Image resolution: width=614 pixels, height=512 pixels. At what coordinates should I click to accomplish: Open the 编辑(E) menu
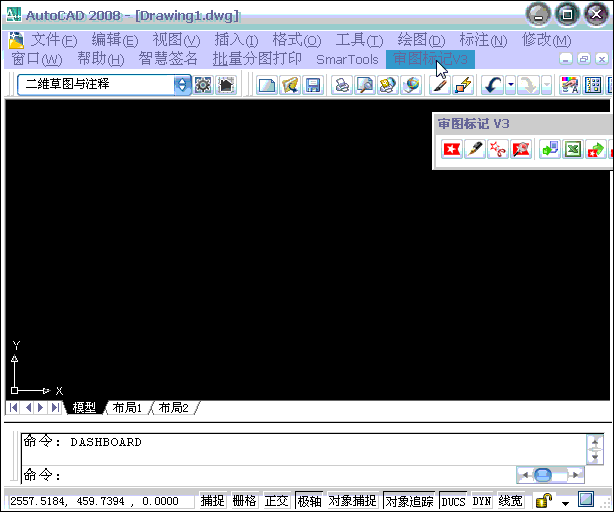115,40
